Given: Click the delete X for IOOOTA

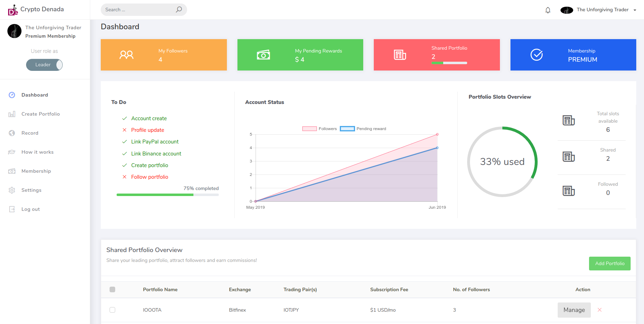Looking at the screenshot, I should coord(600,310).
